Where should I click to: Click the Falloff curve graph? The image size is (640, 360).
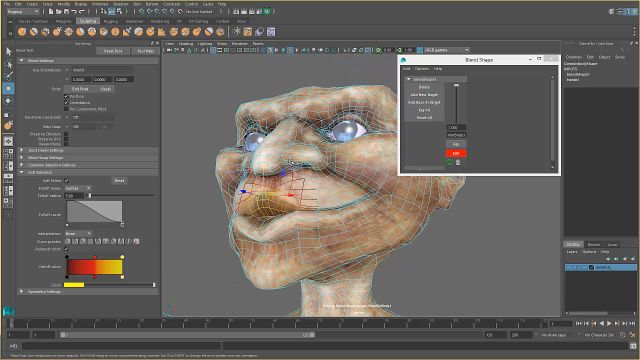point(94,211)
